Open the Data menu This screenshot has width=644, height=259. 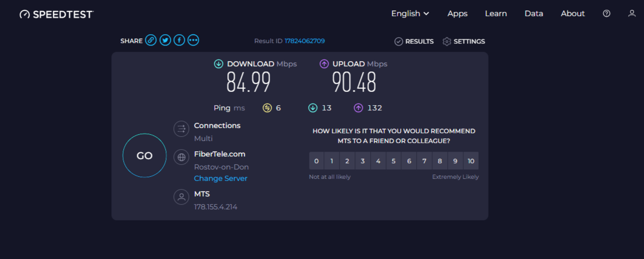(534, 13)
